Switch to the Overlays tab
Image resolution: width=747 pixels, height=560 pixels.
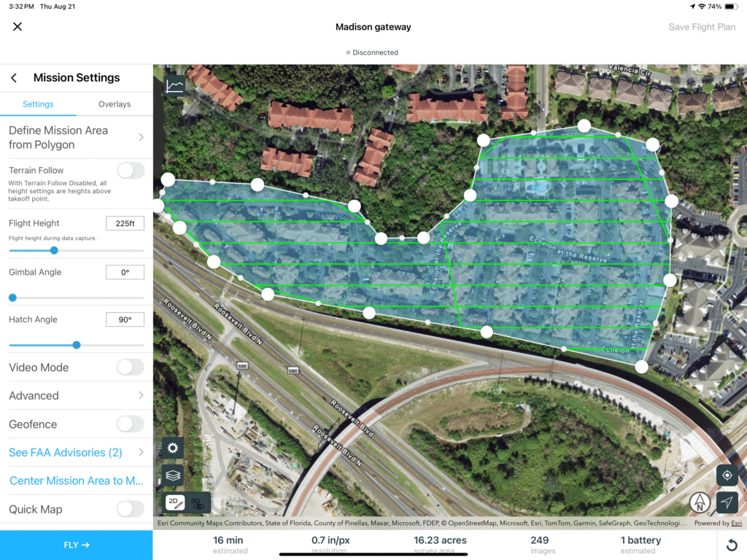pos(115,104)
